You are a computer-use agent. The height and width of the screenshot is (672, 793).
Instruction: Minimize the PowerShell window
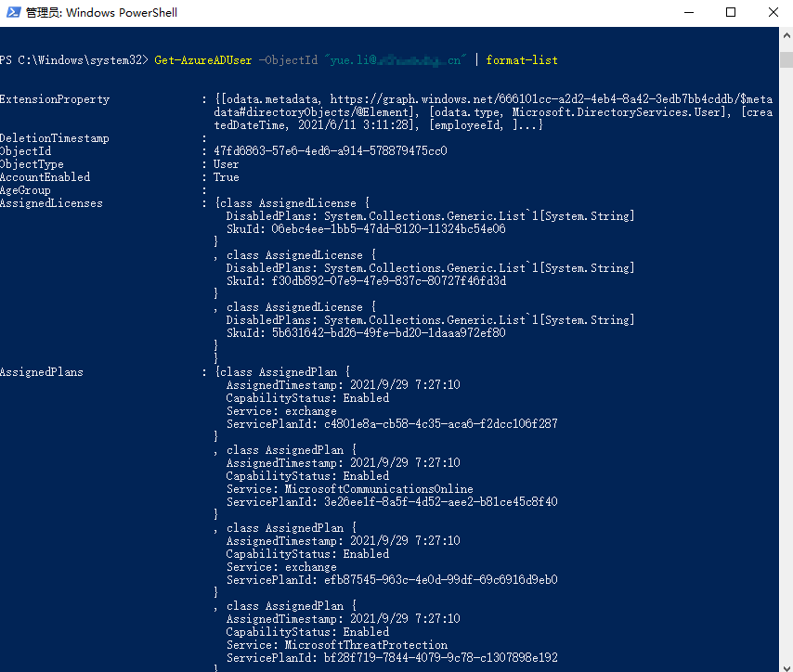pyautogui.click(x=688, y=13)
